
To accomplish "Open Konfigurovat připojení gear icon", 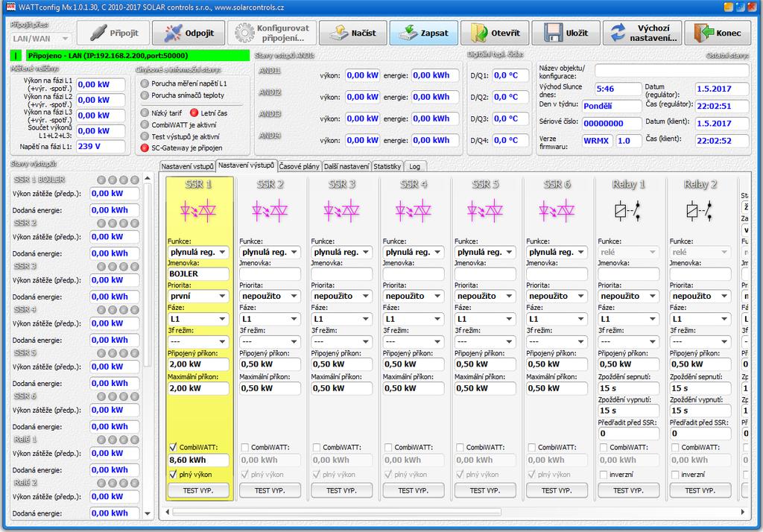I will (x=244, y=33).
